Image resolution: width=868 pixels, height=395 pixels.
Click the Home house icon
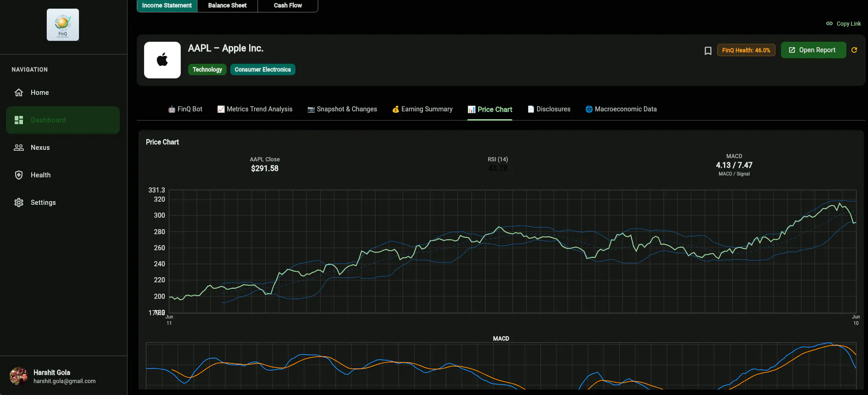19,93
